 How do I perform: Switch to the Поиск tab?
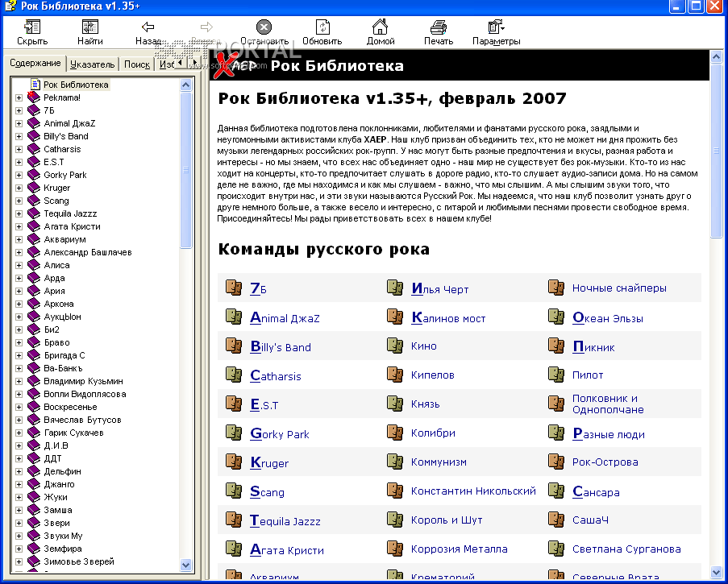[137, 64]
